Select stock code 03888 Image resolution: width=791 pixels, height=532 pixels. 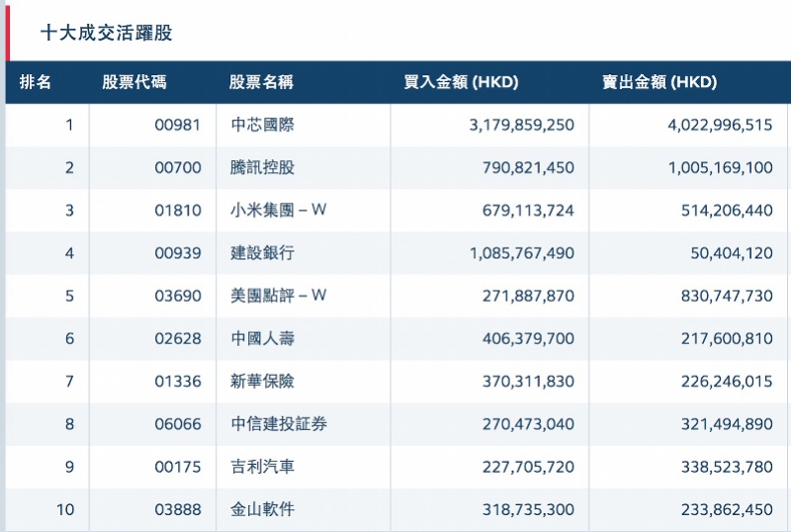(x=178, y=510)
